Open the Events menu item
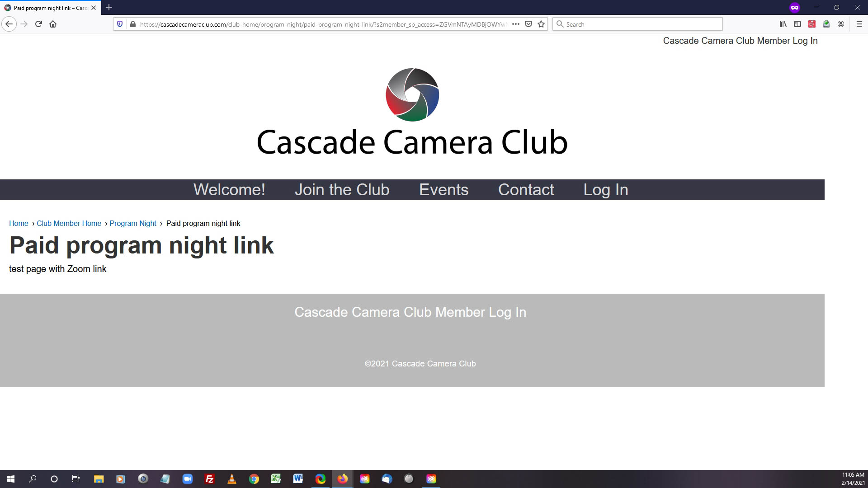The image size is (868, 488). [x=443, y=190]
